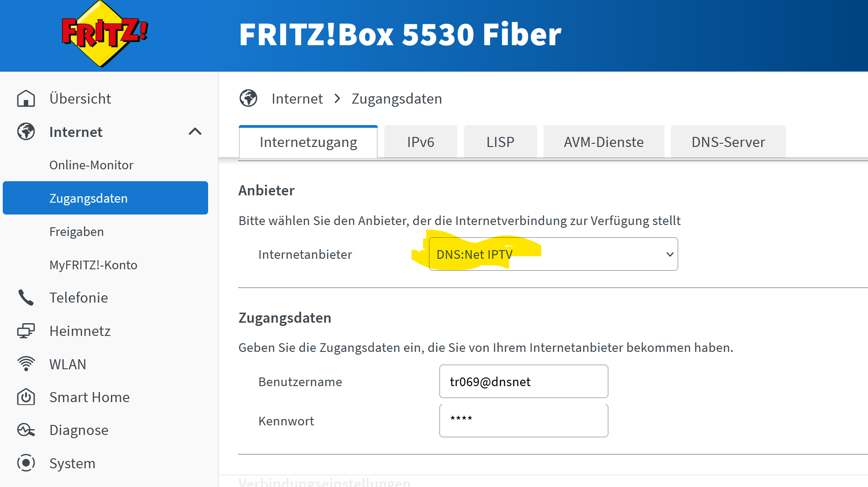Click the System circle icon
This screenshot has height=487, width=868.
click(26, 463)
